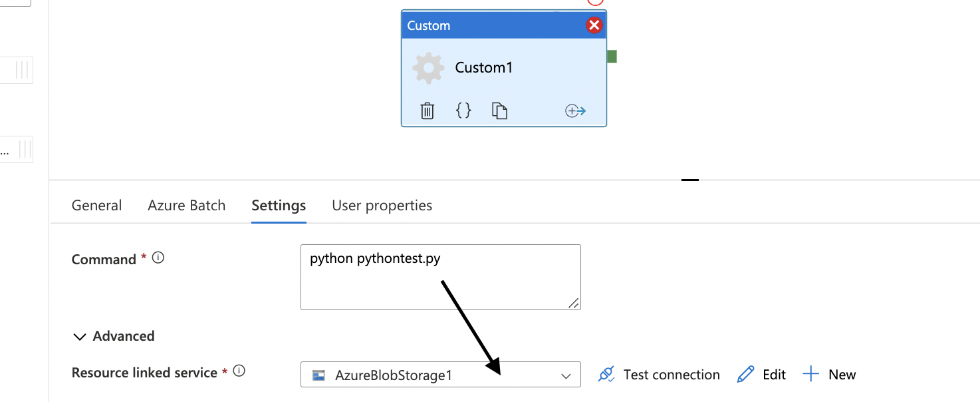Delete the Custom1 activity
Viewport: 980px width, 402px height.
click(426, 110)
